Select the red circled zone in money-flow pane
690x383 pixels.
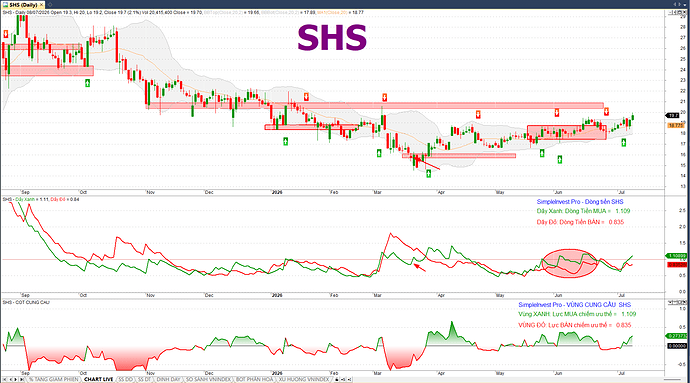coord(570,263)
